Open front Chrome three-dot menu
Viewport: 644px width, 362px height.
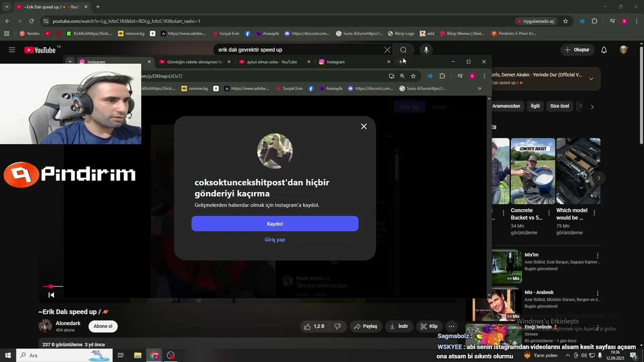pos(484,76)
